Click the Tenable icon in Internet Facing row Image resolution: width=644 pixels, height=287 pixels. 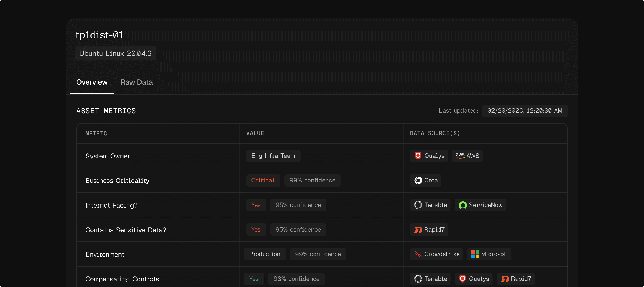[418, 205]
